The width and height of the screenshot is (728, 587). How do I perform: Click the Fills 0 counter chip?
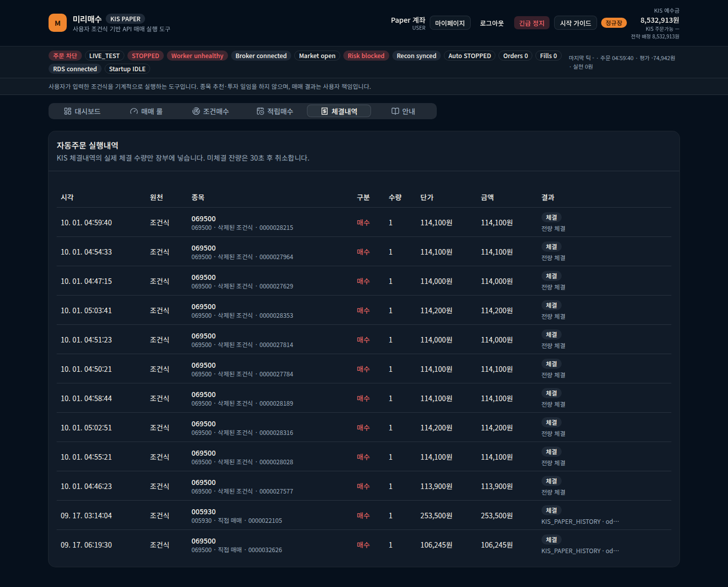point(549,56)
